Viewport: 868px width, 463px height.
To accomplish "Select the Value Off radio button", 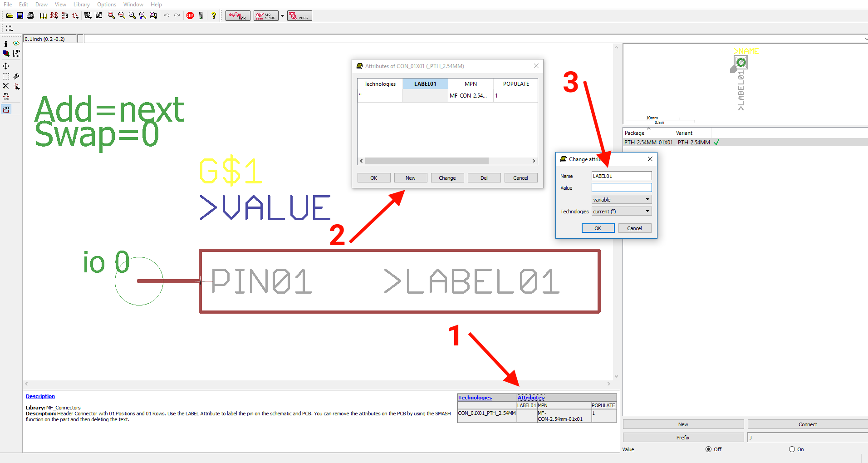I will coord(708,449).
